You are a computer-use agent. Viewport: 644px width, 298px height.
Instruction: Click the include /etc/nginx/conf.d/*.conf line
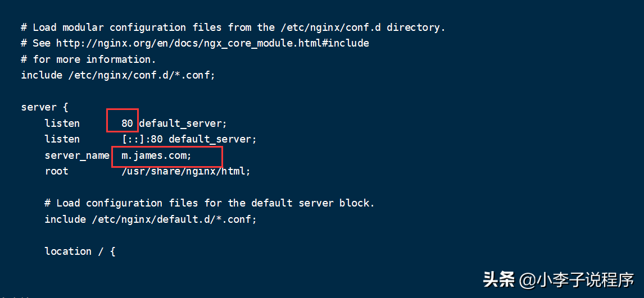(x=118, y=75)
